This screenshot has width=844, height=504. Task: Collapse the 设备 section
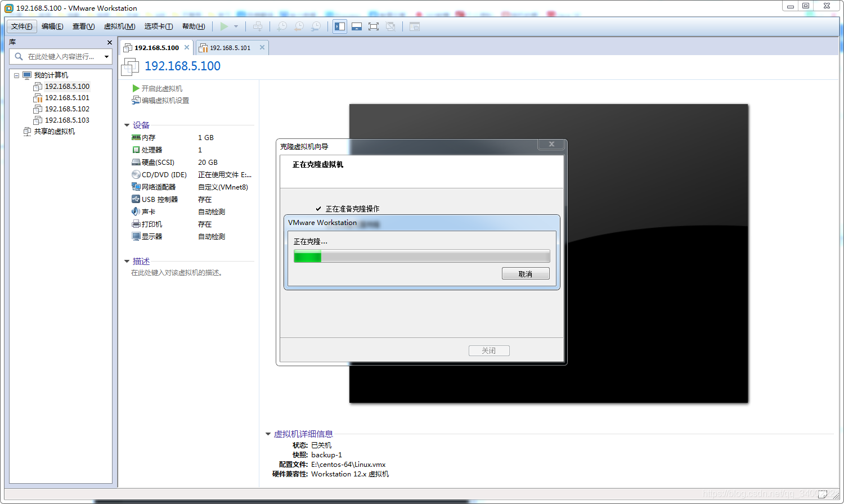(127, 125)
